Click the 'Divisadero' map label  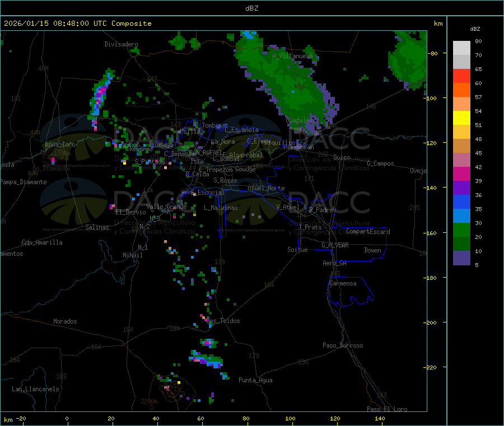(x=121, y=44)
